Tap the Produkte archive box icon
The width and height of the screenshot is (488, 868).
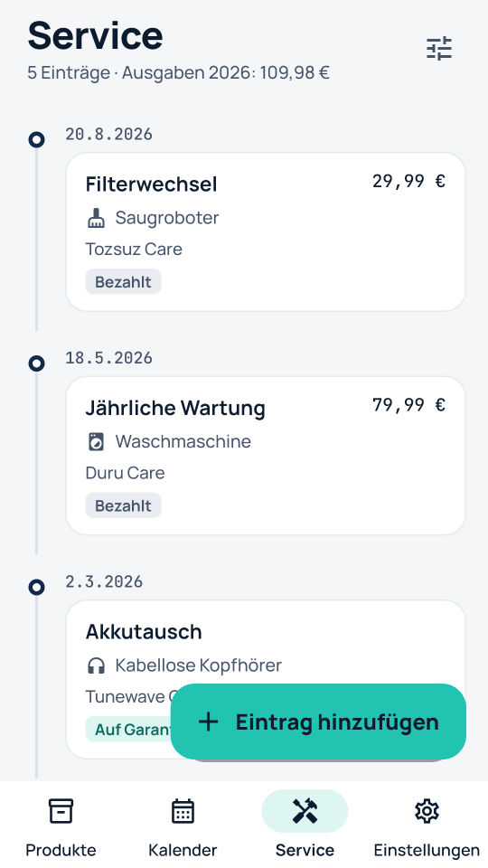click(x=61, y=812)
